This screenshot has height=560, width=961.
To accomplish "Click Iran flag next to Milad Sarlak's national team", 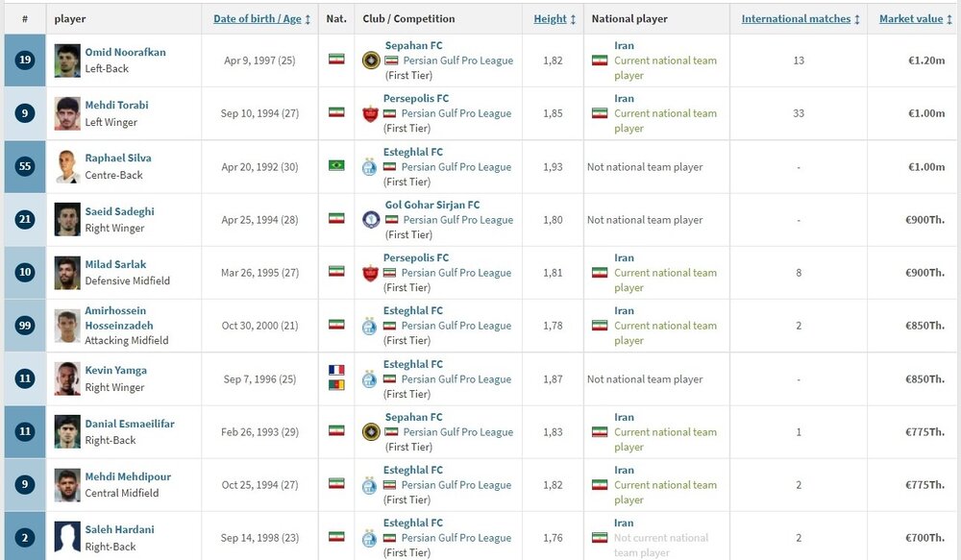I will click(x=599, y=273).
